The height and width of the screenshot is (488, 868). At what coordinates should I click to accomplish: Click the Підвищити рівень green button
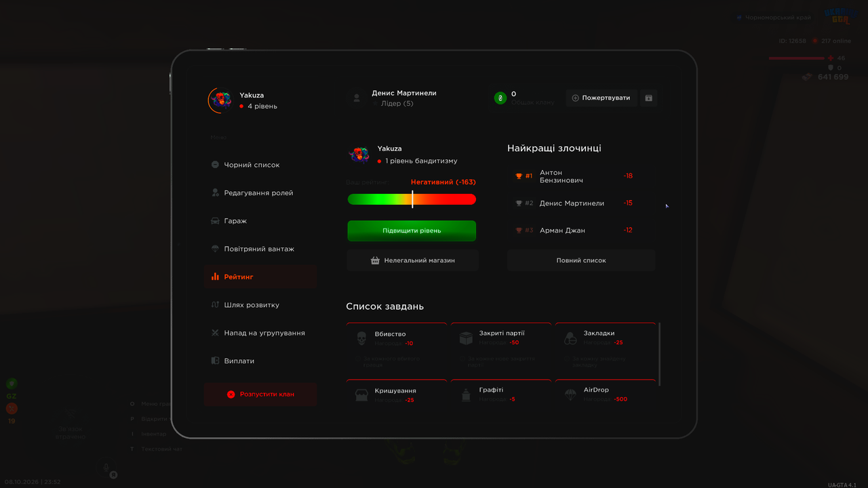pos(412,230)
